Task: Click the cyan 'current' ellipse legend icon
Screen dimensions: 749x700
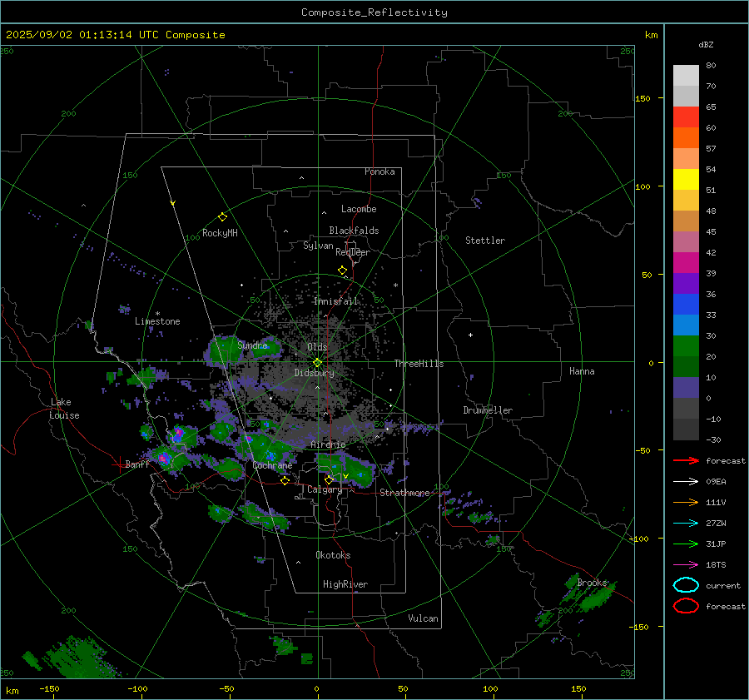Action: click(x=686, y=585)
